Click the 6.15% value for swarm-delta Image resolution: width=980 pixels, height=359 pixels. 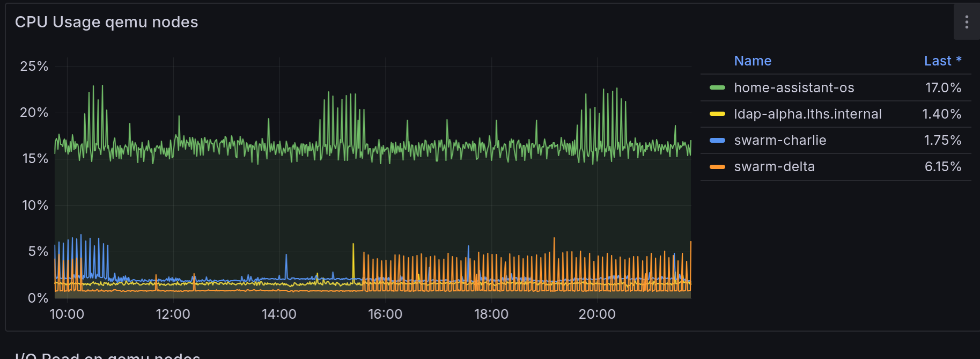pyautogui.click(x=942, y=167)
